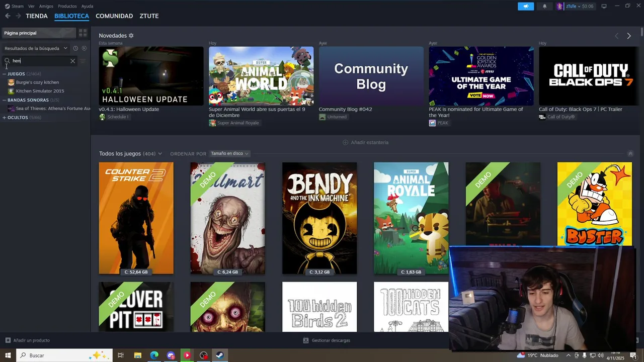Viewport: 644px width, 362px height.
Task: Click the Burgie's cozy kitchen icon
Action: pos(11,82)
